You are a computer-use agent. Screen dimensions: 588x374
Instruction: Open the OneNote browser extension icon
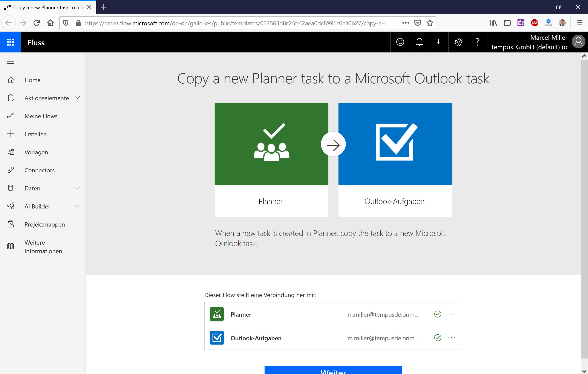521,23
